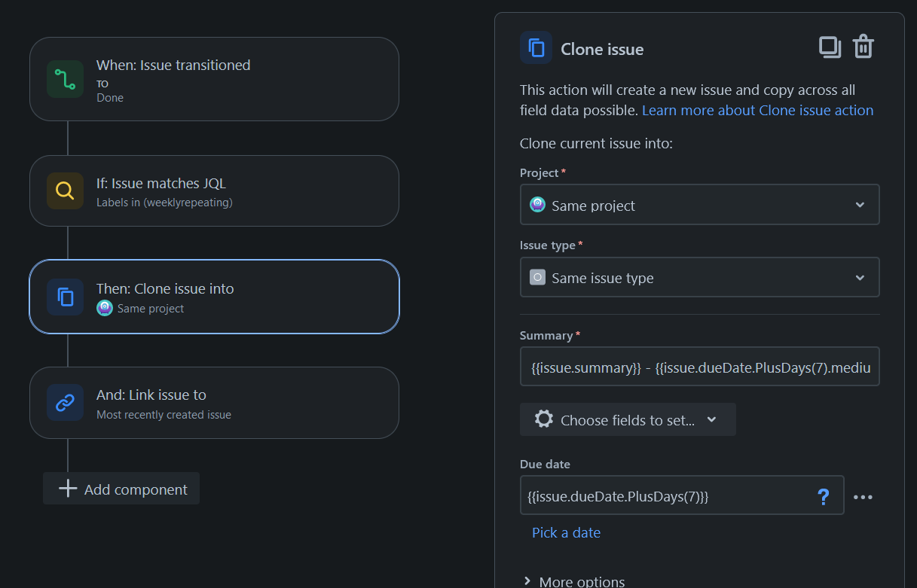Click the Pick a date link
This screenshot has width=917, height=588.
click(566, 532)
